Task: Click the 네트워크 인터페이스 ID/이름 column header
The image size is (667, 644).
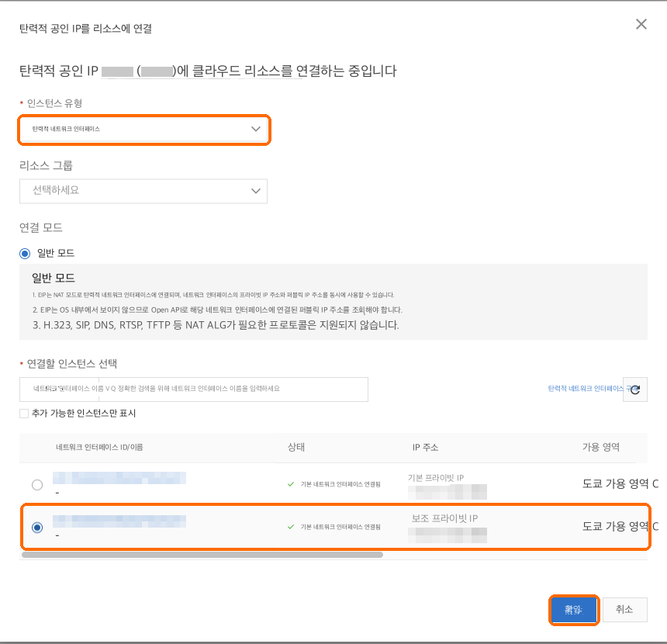Action: tap(99, 448)
